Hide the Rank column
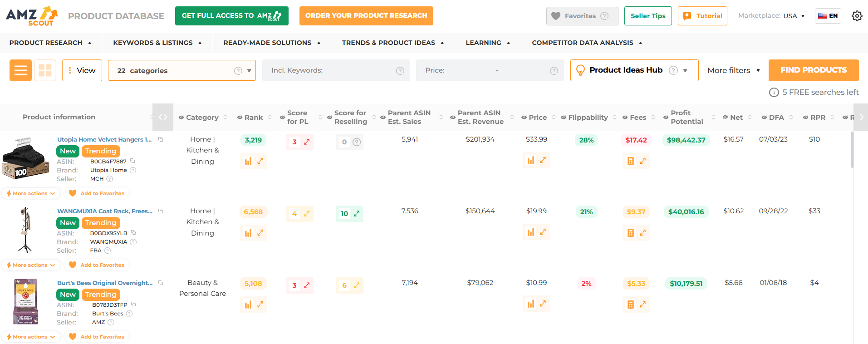 (x=240, y=118)
